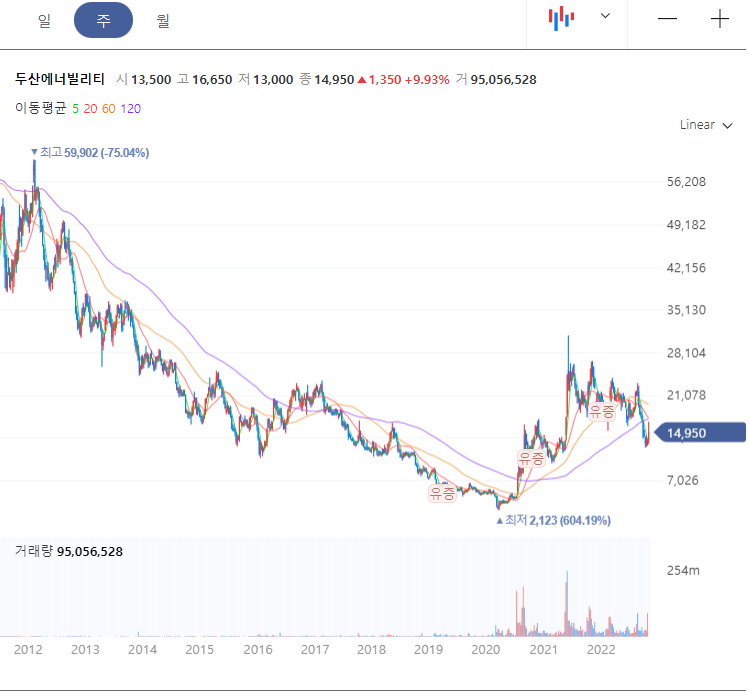749x692 pixels.
Task: Click the low price 13,000 value
Action: coord(273,79)
